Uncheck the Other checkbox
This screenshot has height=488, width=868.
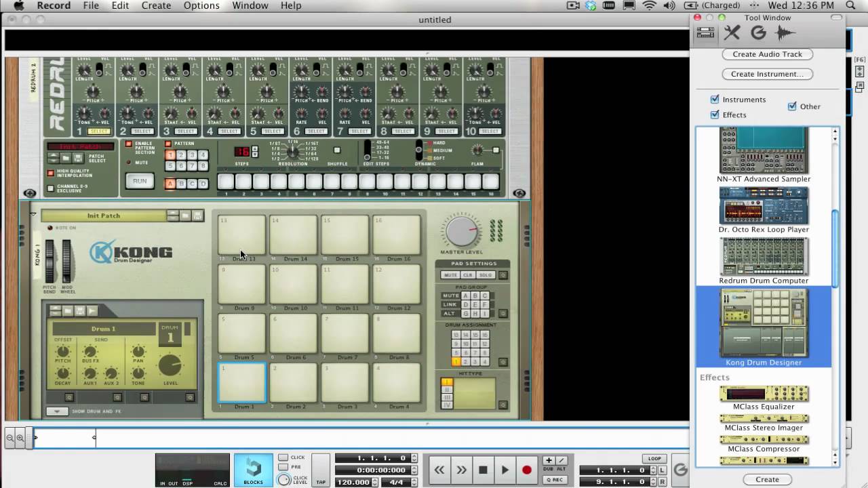pyautogui.click(x=792, y=106)
